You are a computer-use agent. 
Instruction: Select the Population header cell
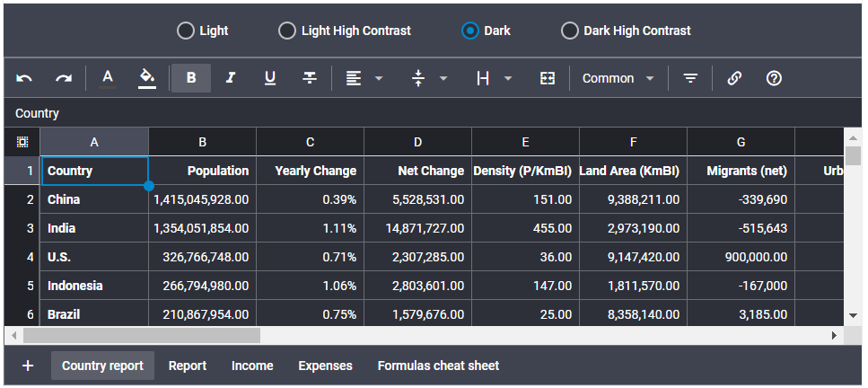203,171
